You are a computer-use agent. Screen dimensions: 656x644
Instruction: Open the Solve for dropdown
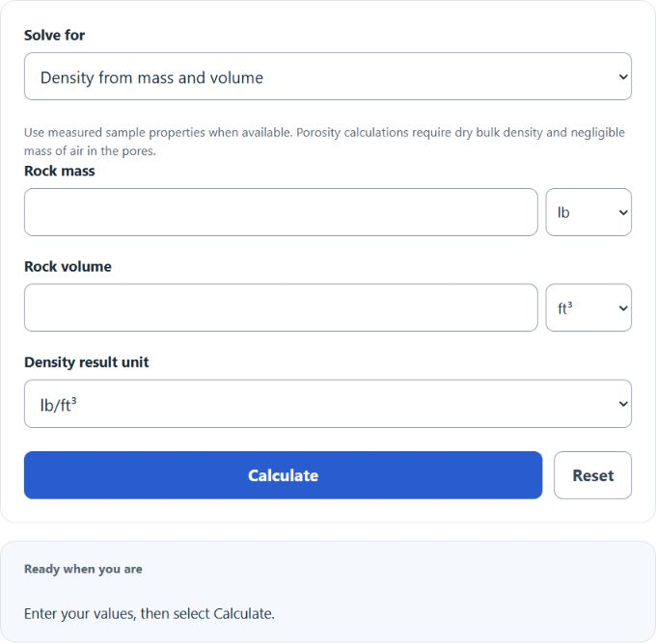pyautogui.click(x=328, y=76)
